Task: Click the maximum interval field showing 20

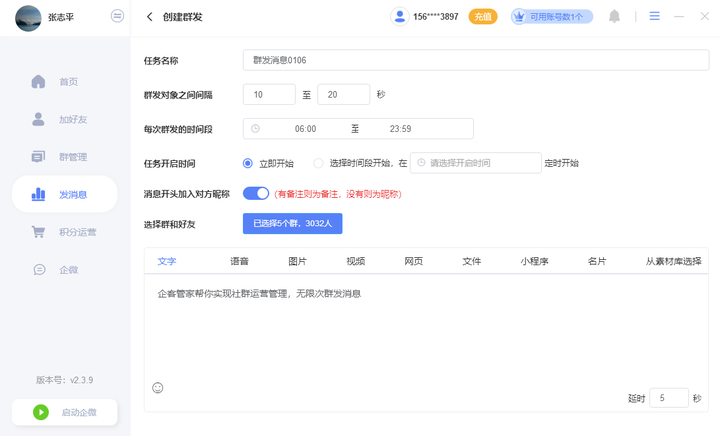Action: pos(343,95)
